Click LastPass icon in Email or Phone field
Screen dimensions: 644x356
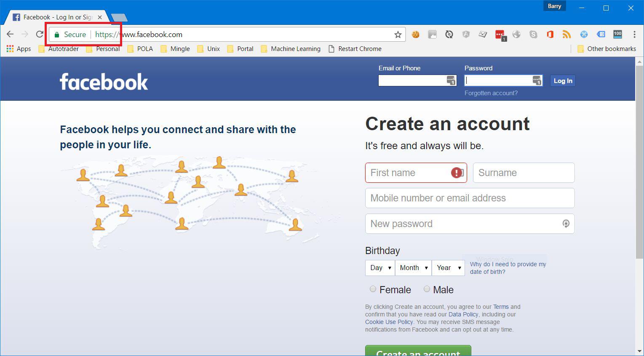tap(451, 80)
